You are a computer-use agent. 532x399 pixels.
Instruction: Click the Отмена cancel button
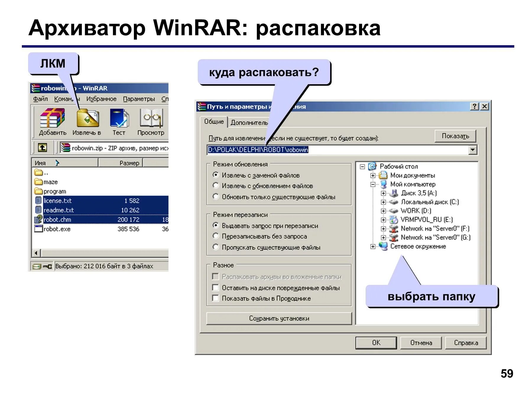[x=421, y=343]
